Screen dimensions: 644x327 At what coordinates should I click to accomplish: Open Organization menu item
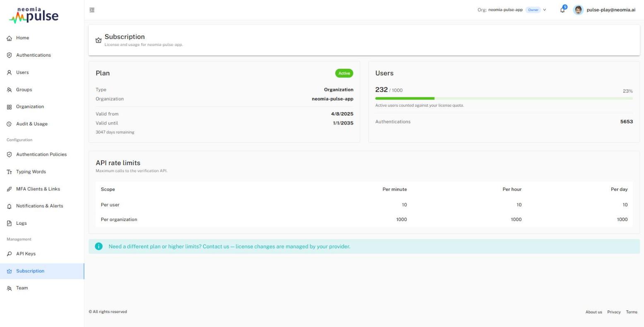(42, 107)
